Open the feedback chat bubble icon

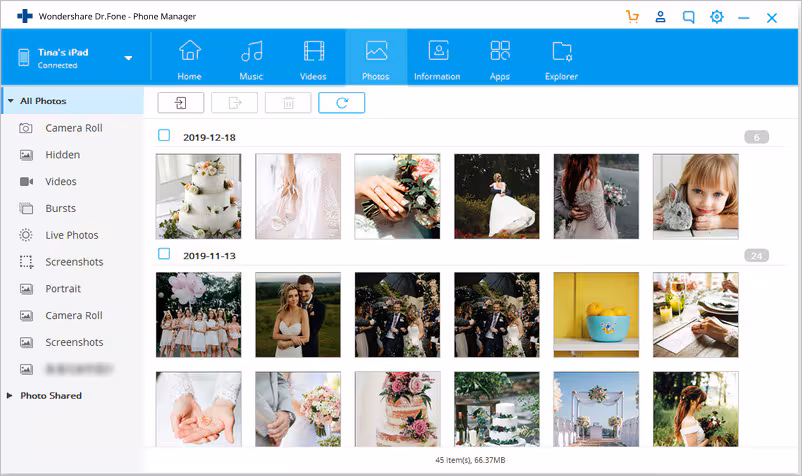pos(688,17)
